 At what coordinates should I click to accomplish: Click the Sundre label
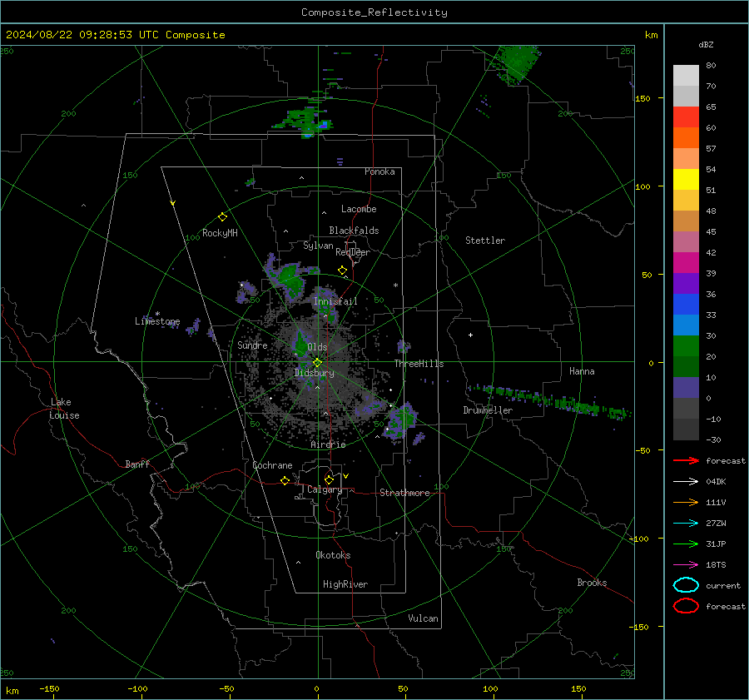252,345
